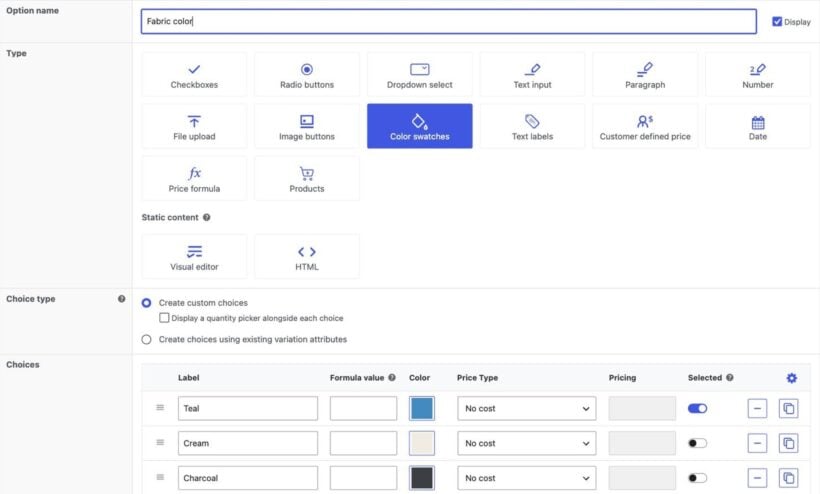Pick the File upload option type

click(x=194, y=126)
